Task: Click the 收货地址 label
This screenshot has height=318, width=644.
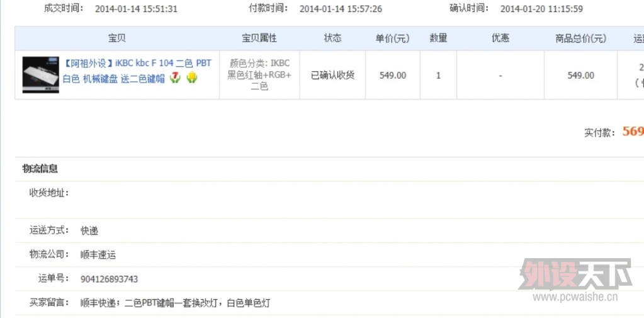Action: (49, 193)
